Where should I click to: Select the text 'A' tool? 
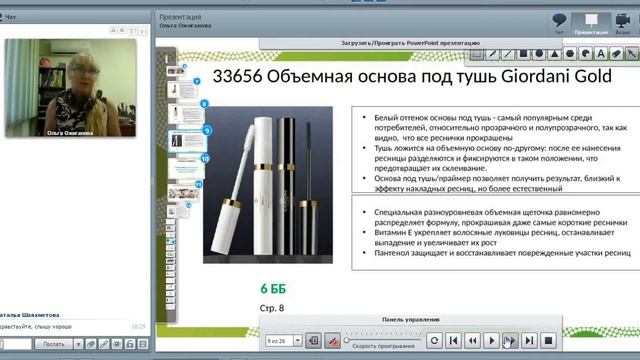601,53
